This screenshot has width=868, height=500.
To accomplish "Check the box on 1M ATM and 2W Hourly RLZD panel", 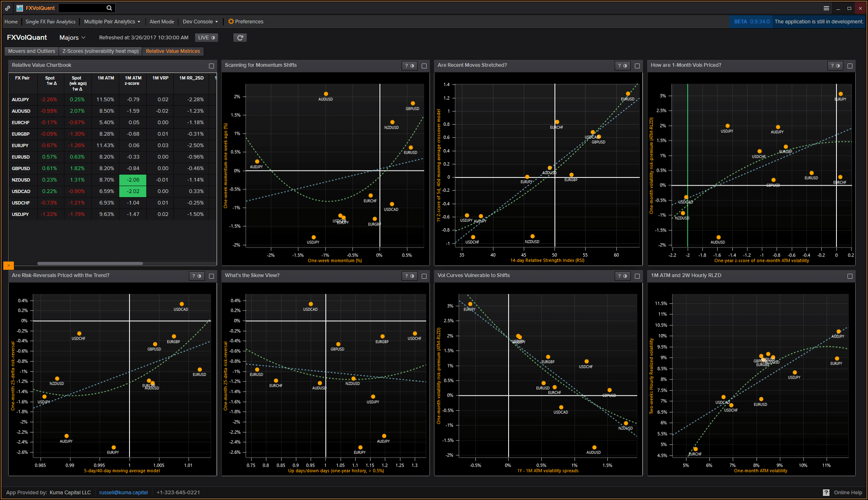I will [850, 276].
